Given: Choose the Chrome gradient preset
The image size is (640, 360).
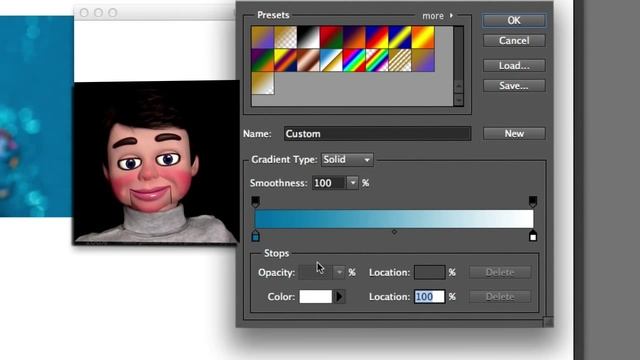Looking at the screenshot, I should click(331, 60).
